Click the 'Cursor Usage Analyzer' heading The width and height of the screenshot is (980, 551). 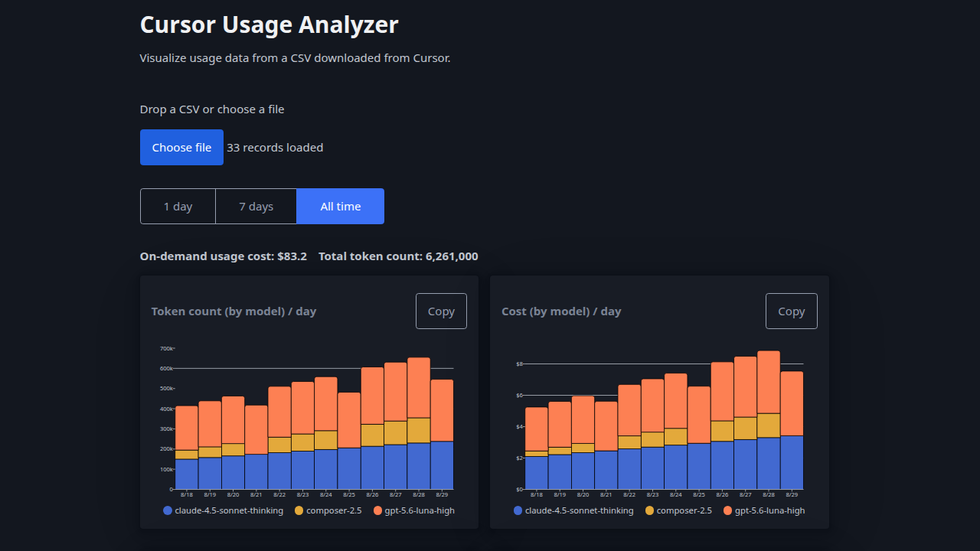(x=269, y=24)
